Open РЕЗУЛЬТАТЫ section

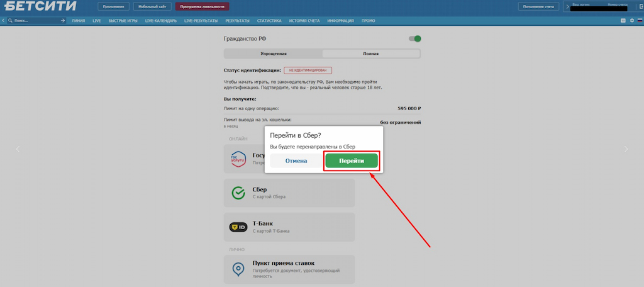point(237,21)
